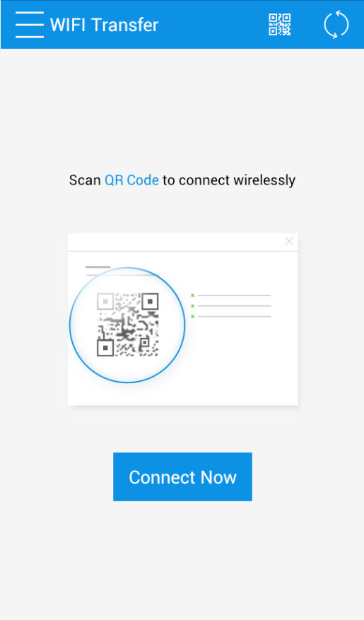Tap the QR scanner icon in header
Screen dimensions: 364x620
[279, 25]
